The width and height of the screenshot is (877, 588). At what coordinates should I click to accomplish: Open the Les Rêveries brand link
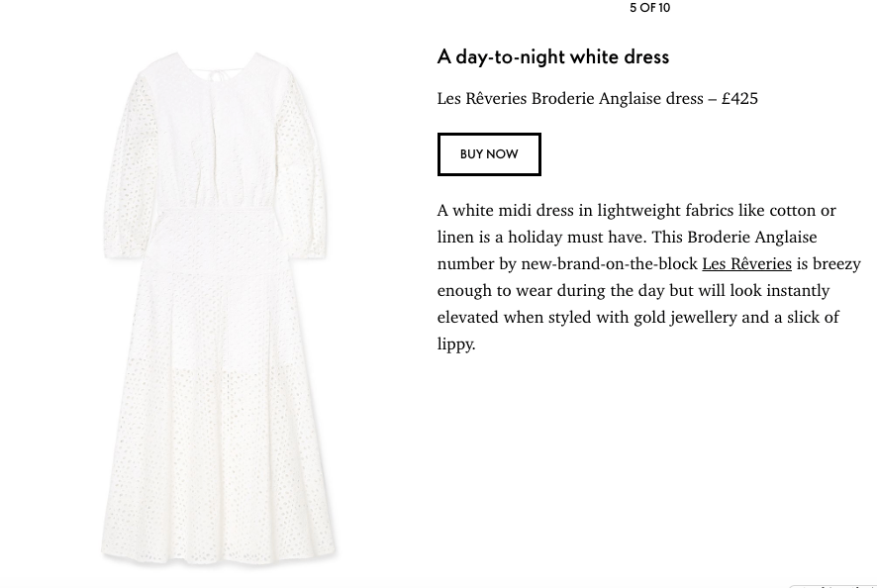[746, 263]
